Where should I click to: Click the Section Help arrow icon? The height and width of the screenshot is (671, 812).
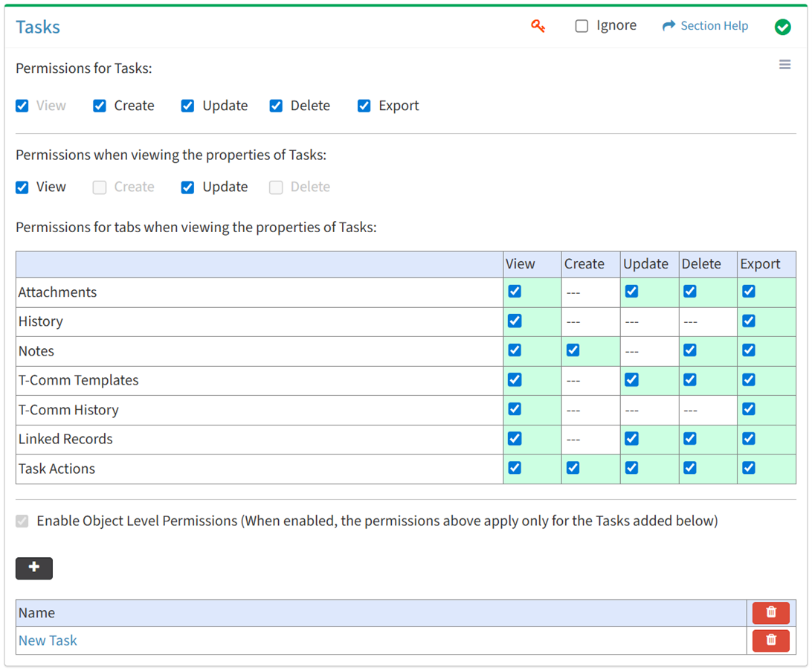[x=668, y=26]
